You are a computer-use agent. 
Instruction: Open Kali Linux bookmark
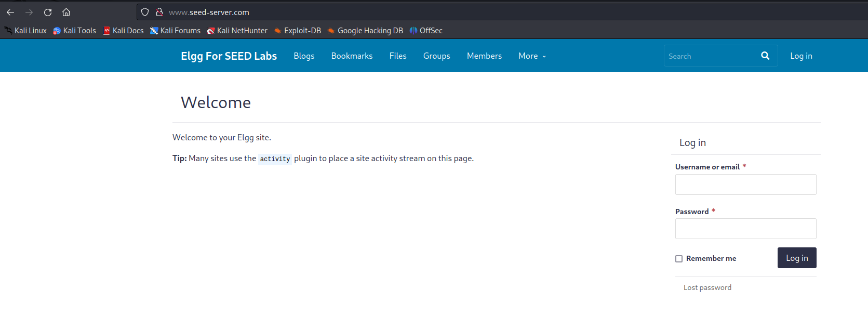click(x=25, y=31)
